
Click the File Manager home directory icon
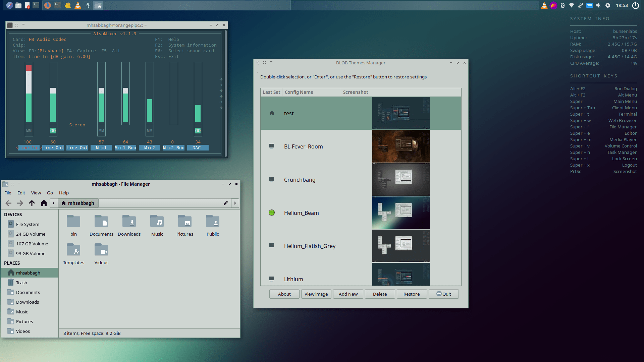coord(43,203)
